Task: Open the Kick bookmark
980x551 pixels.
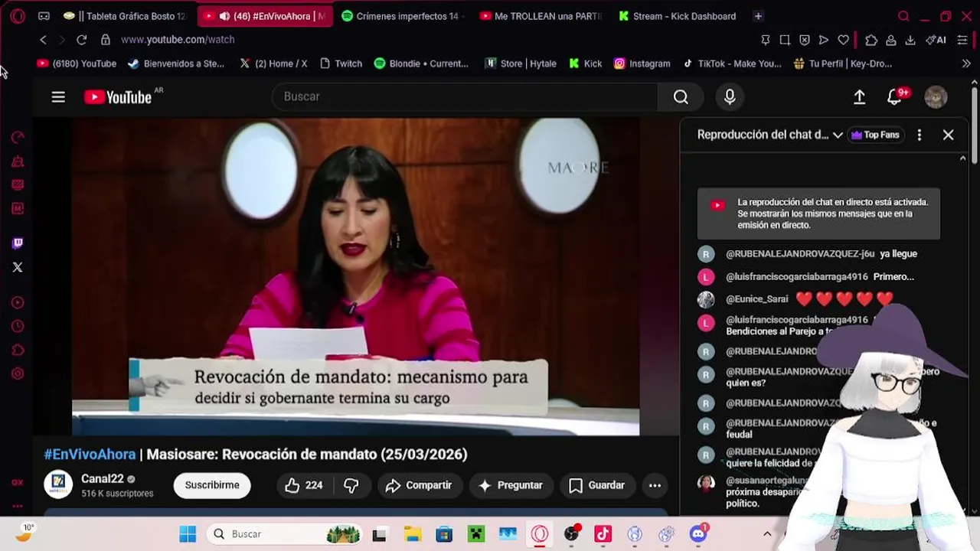Action: coord(586,64)
